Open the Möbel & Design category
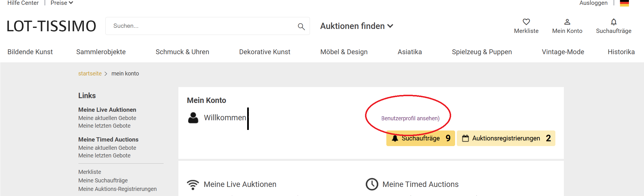 (x=344, y=52)
